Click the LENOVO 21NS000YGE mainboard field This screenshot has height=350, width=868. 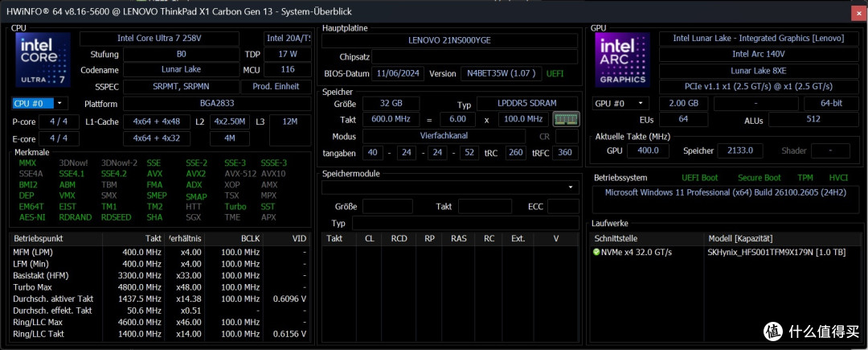pos(449,40)
